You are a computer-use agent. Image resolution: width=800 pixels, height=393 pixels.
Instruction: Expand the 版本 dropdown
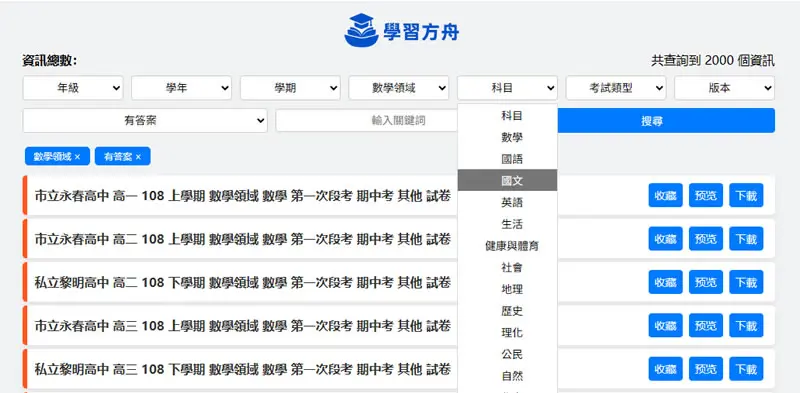click(724, 88)
